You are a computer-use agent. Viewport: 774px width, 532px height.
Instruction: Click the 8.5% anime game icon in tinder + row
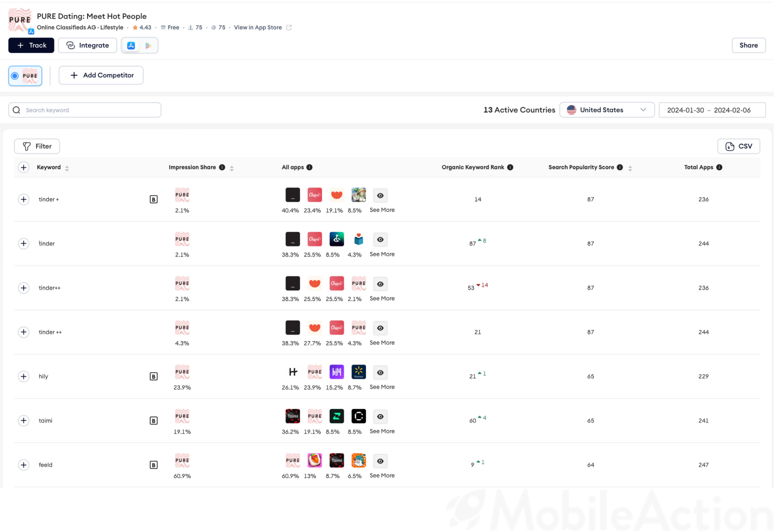(359, 195)
